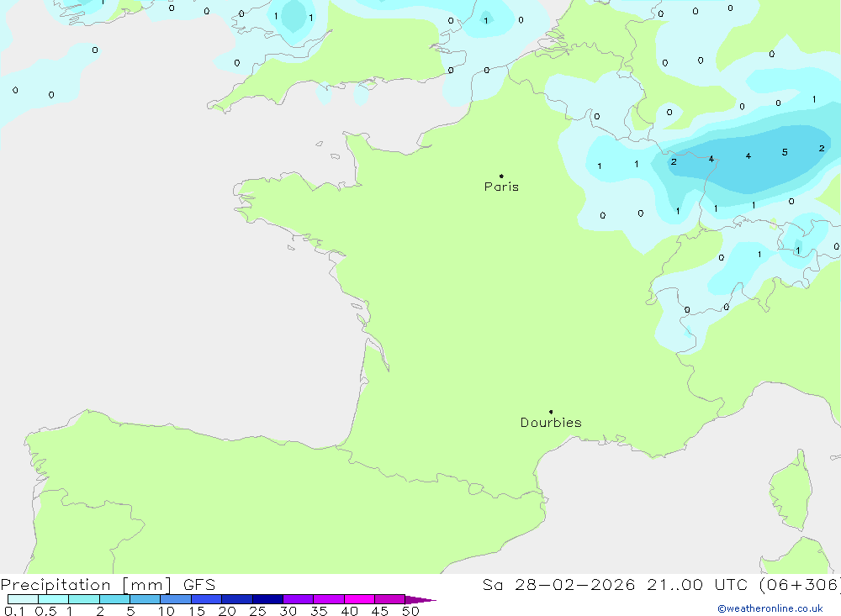The width and height of the screenshot is (841, 616).
Task: Click the '50' legend scale label
Action: pos(411,611)
